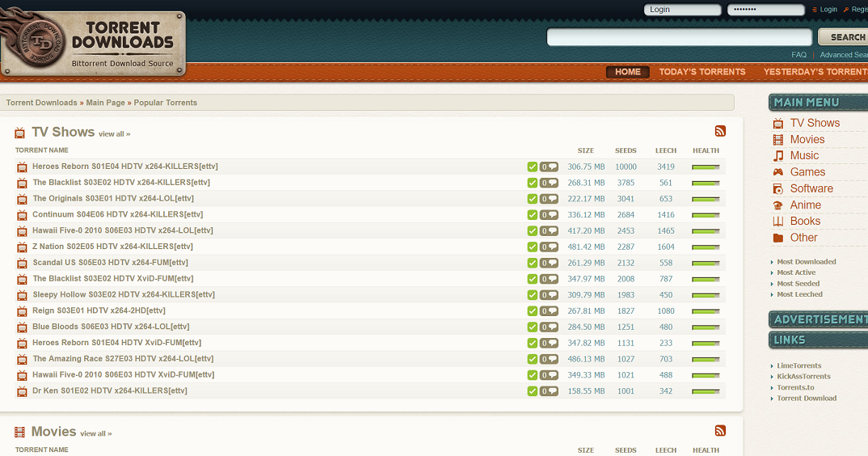Screen dimensions: 868x456
Task: Click health bar for Heroes Reborn x264-KILLERS
Action: [706, 167]
